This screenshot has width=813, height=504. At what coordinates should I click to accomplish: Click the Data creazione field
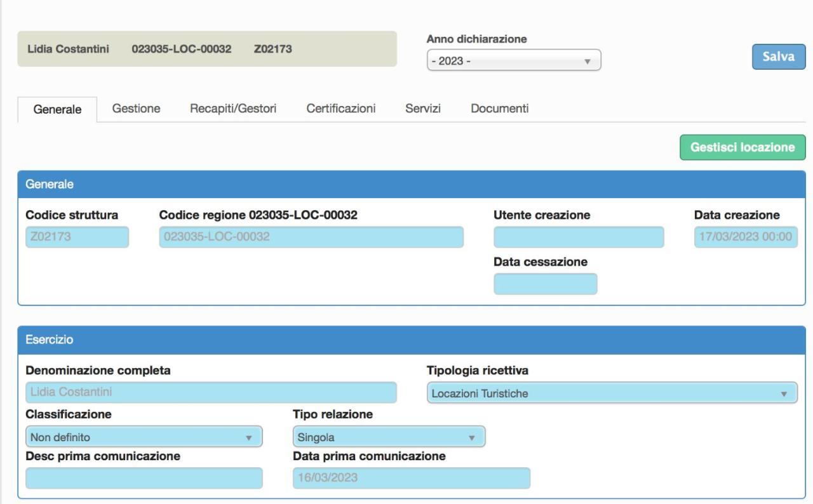746,237
